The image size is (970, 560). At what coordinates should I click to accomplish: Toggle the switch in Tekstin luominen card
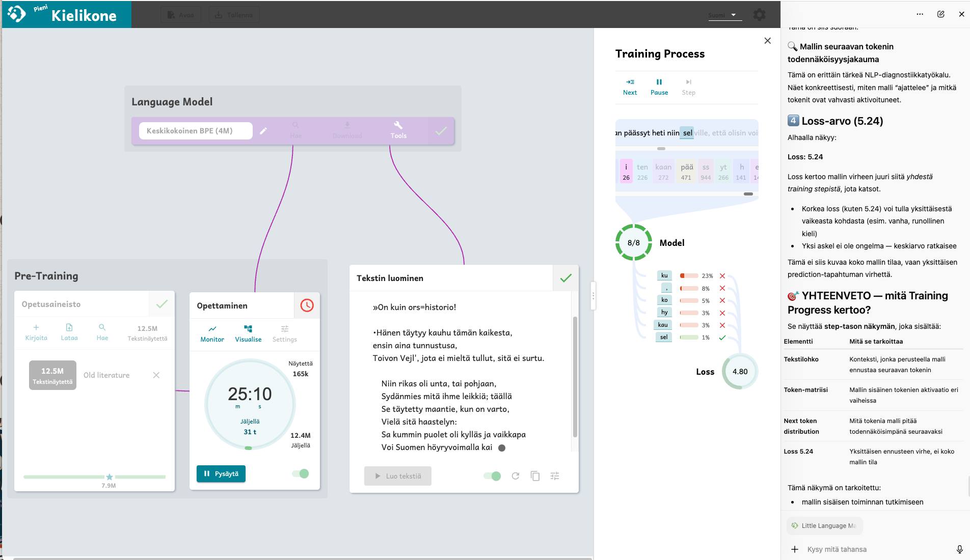[x=492, y=476]
